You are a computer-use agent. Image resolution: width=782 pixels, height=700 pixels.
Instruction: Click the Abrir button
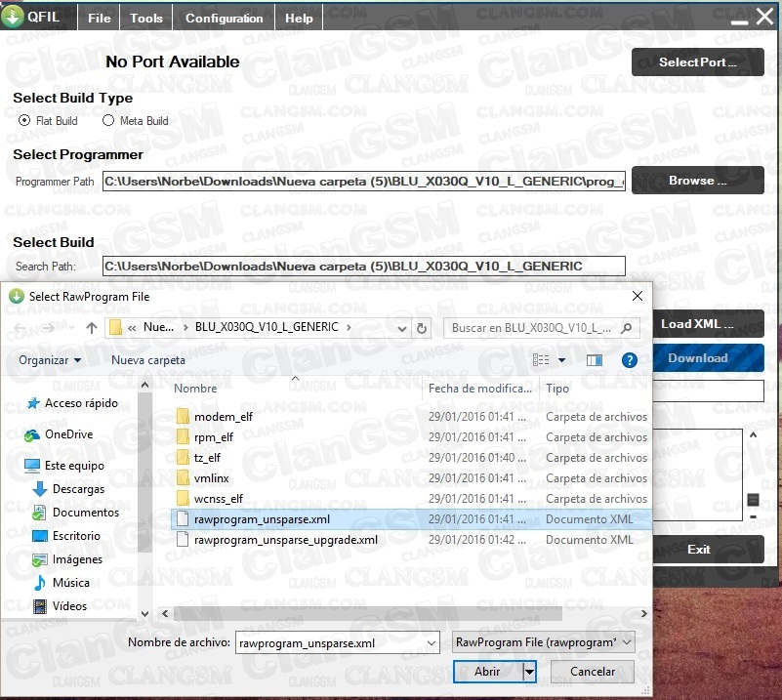487,672
